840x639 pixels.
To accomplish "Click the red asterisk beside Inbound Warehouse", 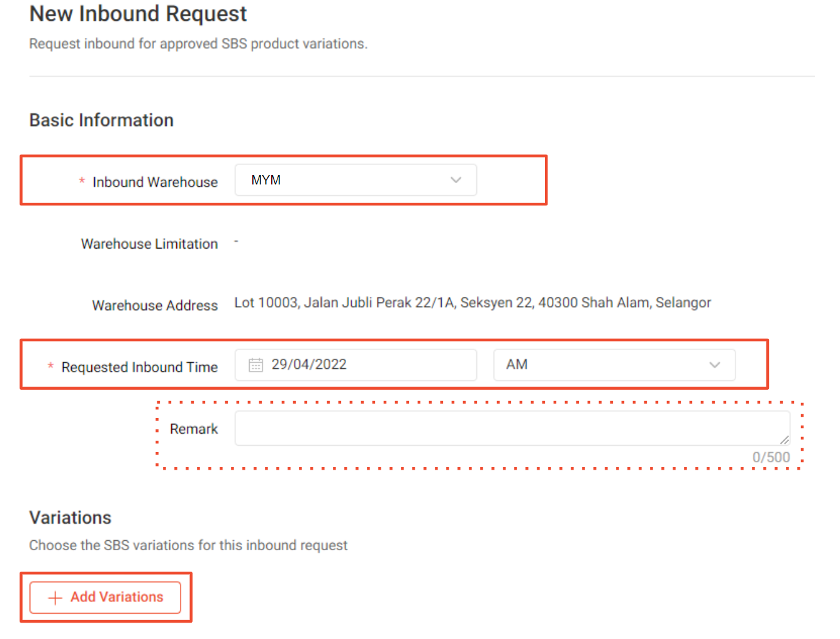I will [81, 181].
